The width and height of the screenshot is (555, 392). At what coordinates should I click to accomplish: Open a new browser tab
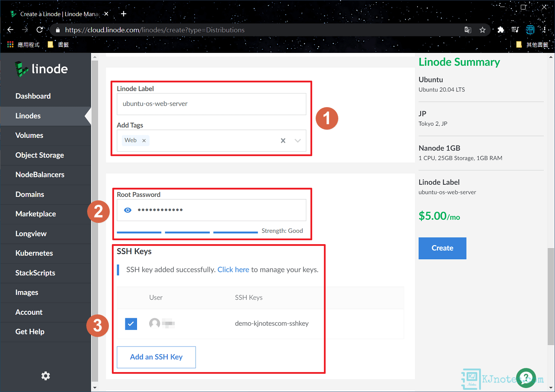pos(124,14)
